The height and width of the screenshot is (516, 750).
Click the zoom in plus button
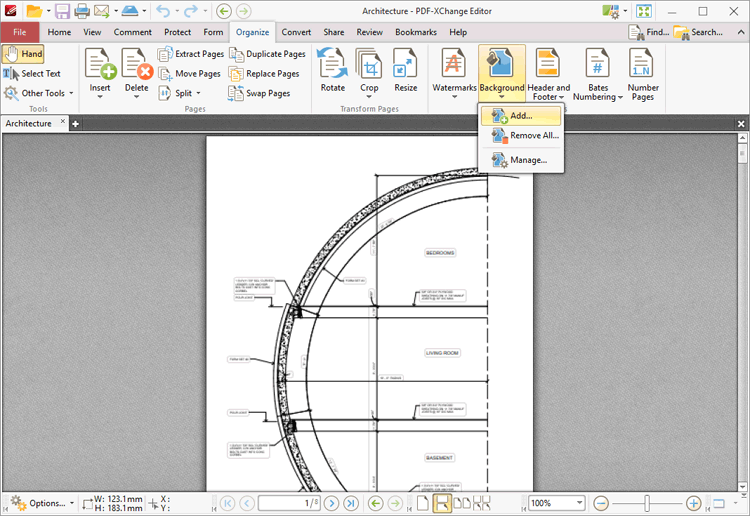click(x=694, y=503)
